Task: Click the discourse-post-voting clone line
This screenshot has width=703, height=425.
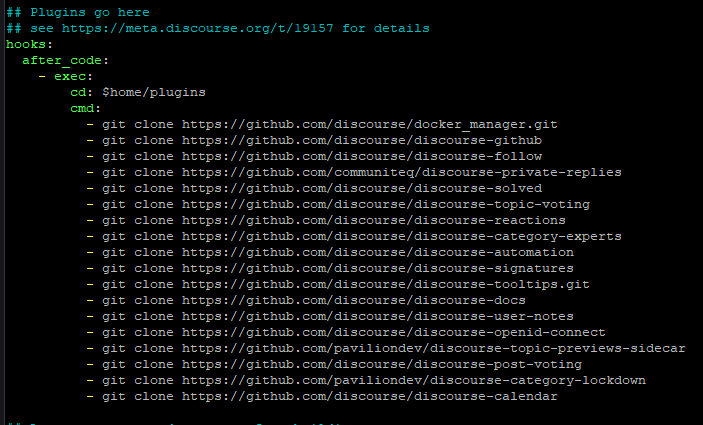Action: [x=334, y=364]
